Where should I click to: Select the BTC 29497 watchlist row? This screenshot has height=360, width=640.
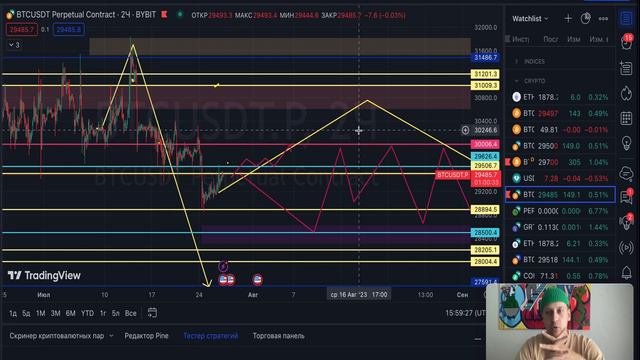click(x=560, y=113)
